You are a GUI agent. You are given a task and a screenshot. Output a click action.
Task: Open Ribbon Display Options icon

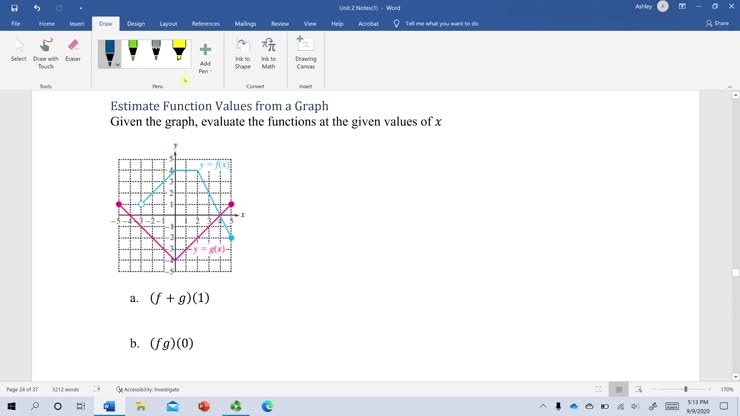click(682, 7)
